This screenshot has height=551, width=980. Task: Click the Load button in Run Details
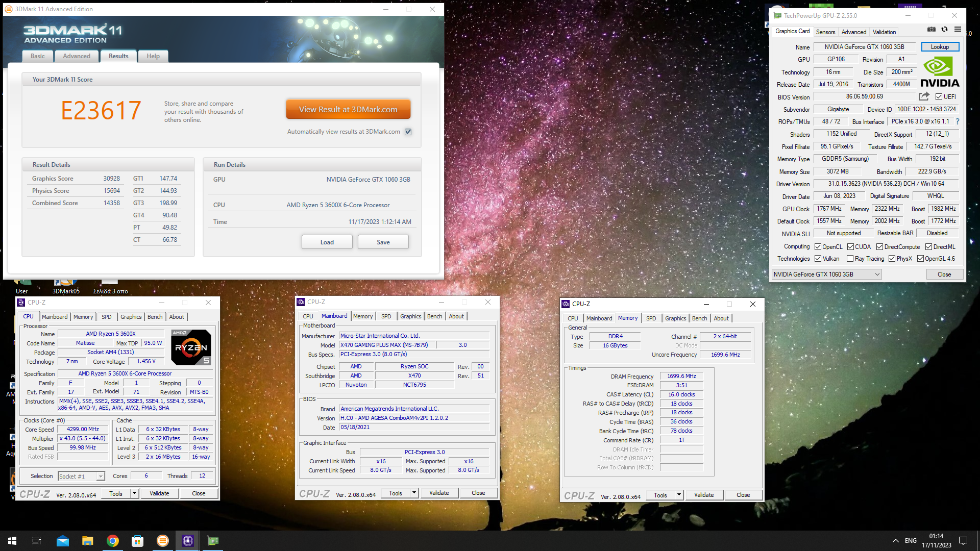pos(327,242)
